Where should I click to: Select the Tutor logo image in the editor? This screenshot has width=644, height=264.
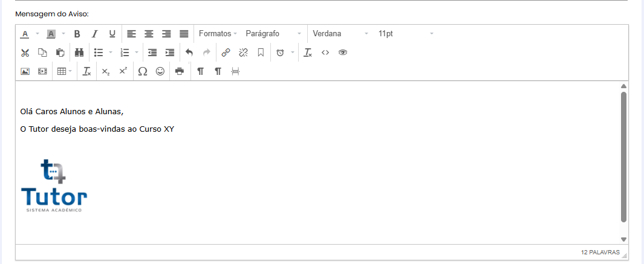point(54,185)
